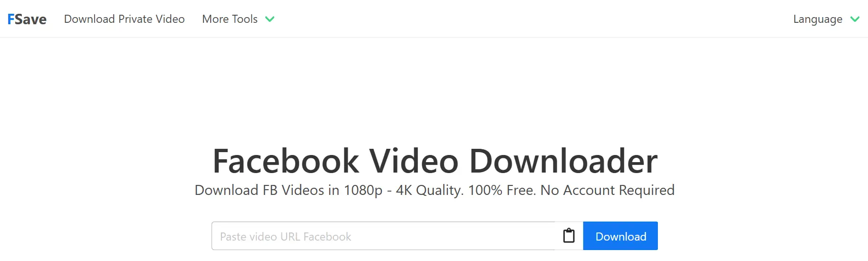
Task: Open the Download Private Video page
Action: (x=125, y=19)
